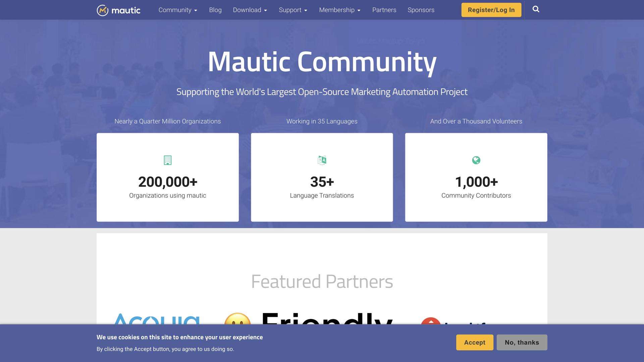Open the site search

(x=536, y=9)
